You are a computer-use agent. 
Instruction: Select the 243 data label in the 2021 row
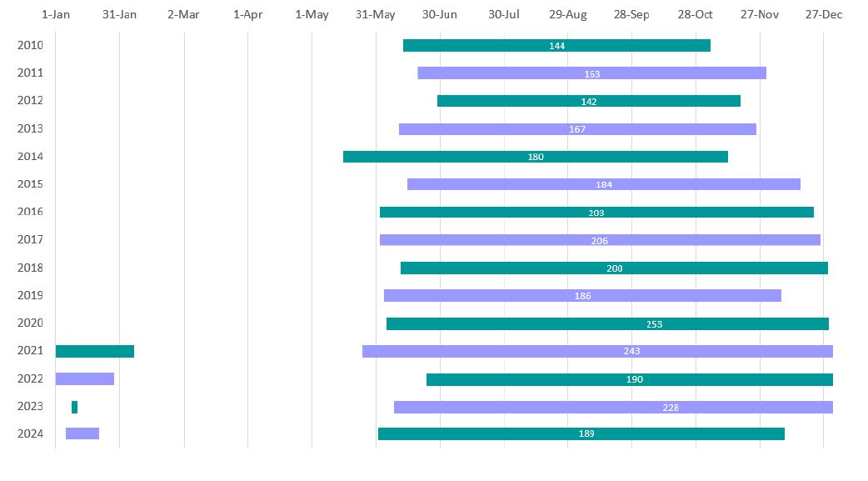coord(631,351)
